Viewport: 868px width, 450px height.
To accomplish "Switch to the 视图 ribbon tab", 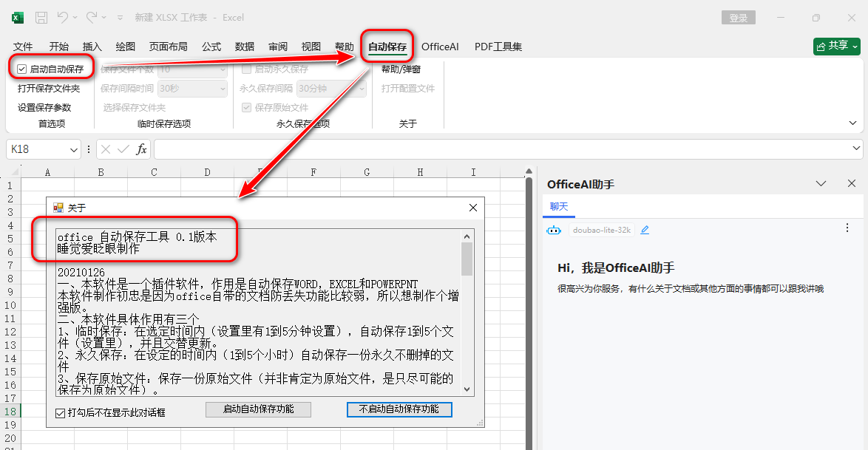I will point(311,47).
